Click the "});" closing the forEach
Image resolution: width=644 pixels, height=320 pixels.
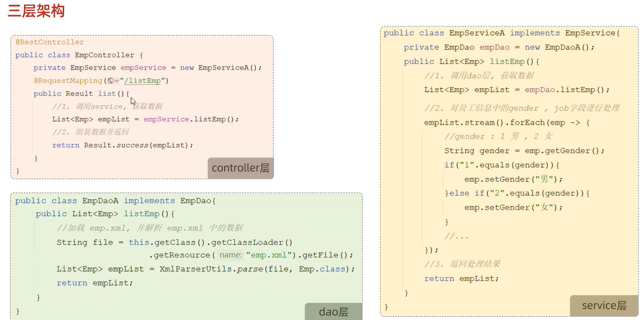pos(431,250)
